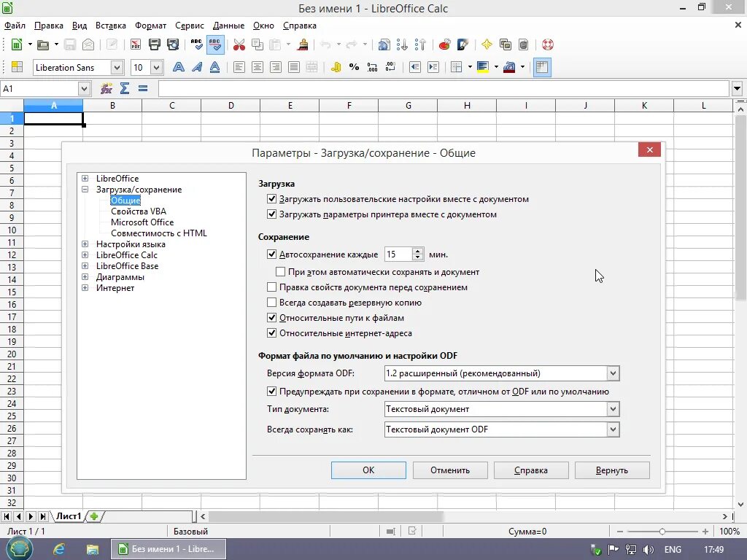The image size is (747, 560).
Task: Click the Отменить button
Action: (x=450, y=470)
